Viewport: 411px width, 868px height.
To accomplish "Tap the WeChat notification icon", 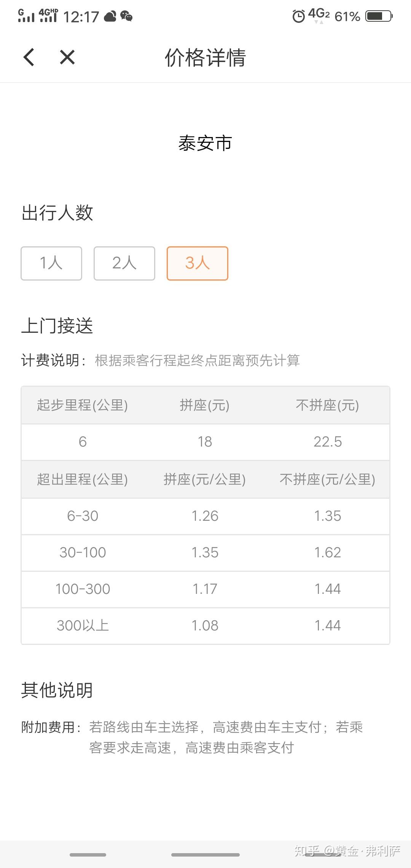I will click(126, 16).
